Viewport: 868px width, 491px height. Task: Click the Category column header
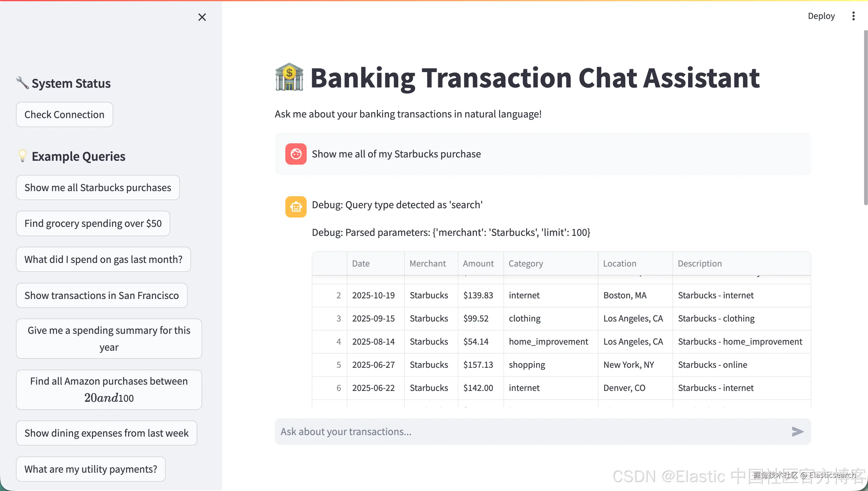click(x=526, y=263)
